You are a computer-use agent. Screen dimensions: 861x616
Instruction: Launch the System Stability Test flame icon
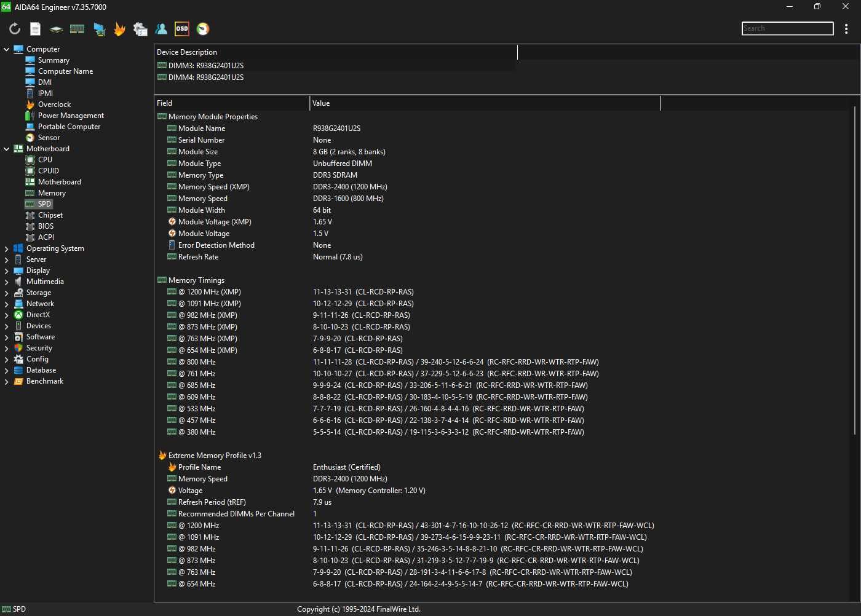[x=120, y=29]
